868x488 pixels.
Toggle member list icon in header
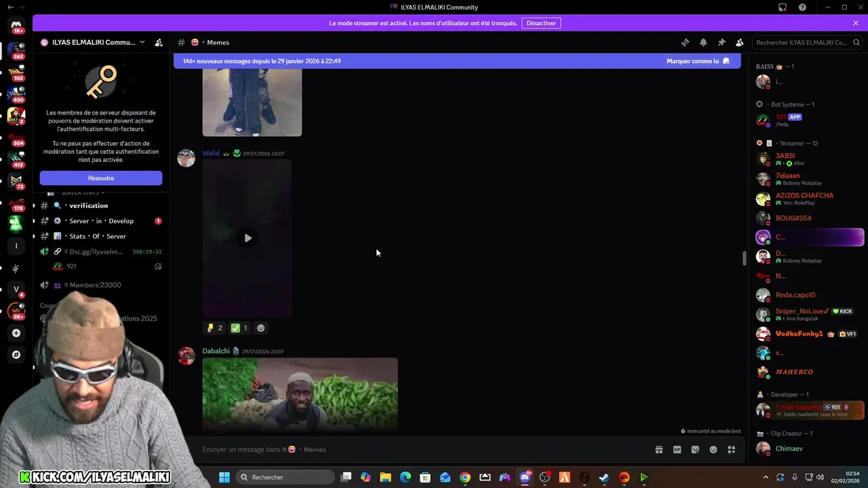tap(740, 42)
